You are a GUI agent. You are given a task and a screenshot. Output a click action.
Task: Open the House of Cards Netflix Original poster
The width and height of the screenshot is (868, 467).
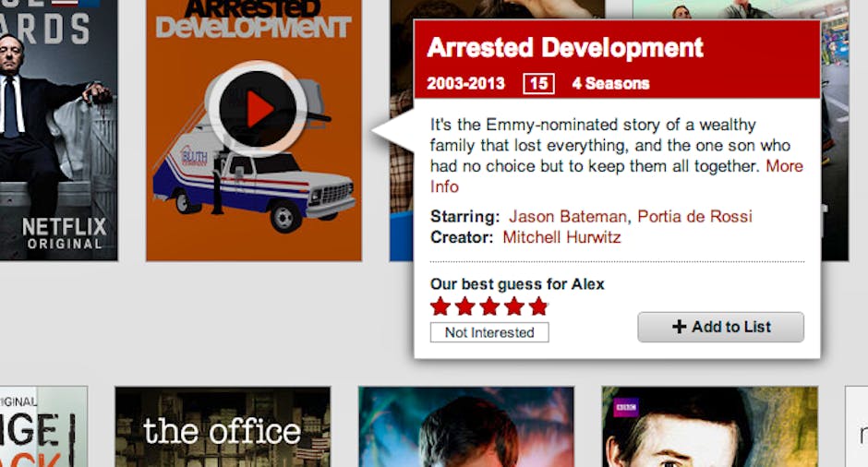point(59,130)
